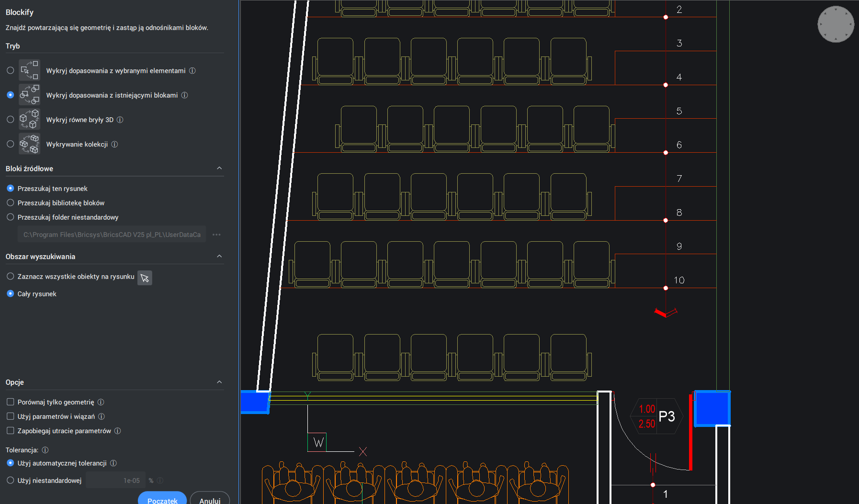Click the Anuluj button

coord(210,500)
